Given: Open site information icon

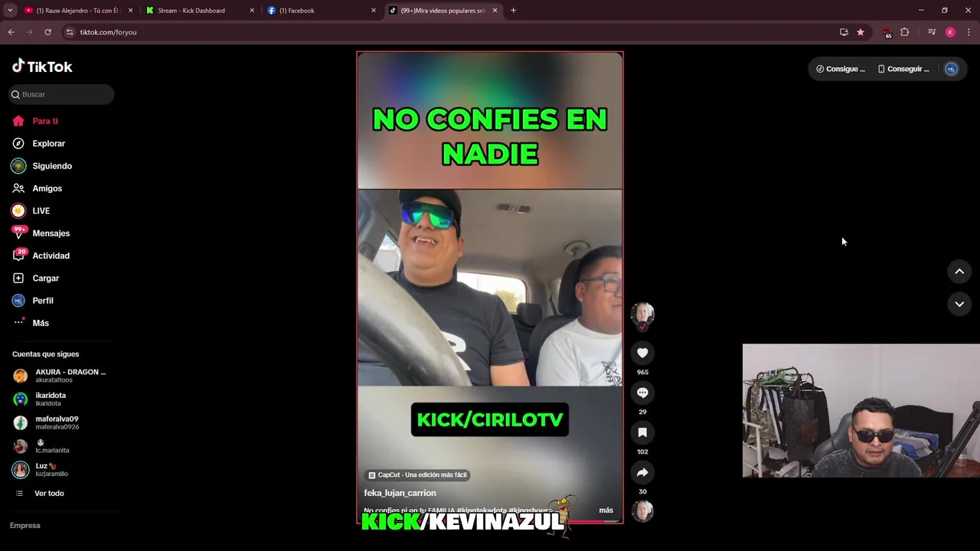Looking at the screenshot, I should (x=70, y=32).
